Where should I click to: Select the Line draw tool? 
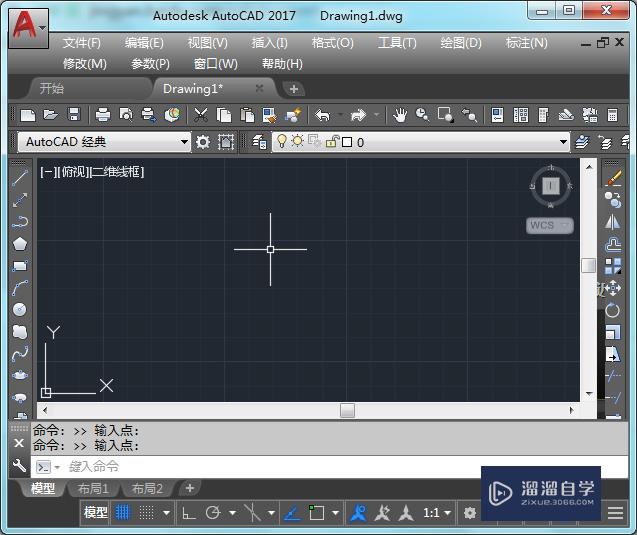[20, 178]
